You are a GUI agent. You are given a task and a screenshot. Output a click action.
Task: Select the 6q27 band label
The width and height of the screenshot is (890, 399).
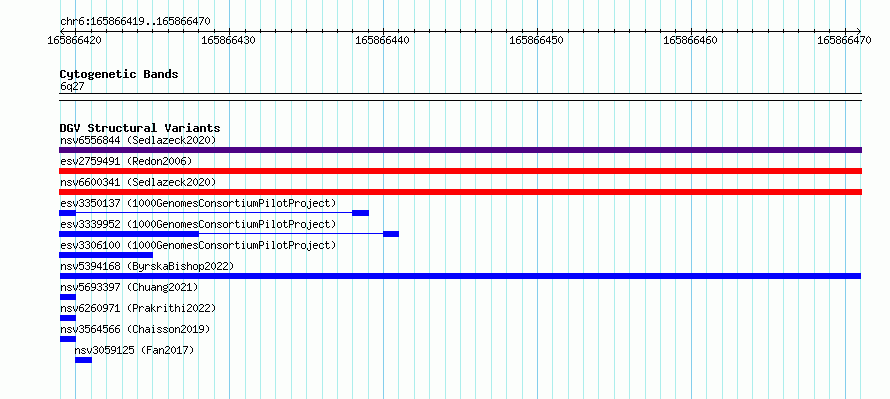(72, 86)
